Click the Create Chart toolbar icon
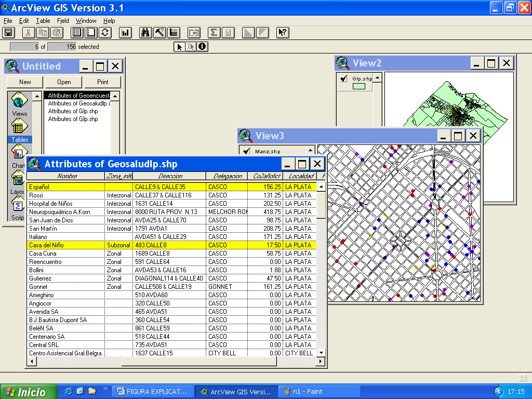The width and height of the screenshot is (532, 399). click(x=126, y=33)
